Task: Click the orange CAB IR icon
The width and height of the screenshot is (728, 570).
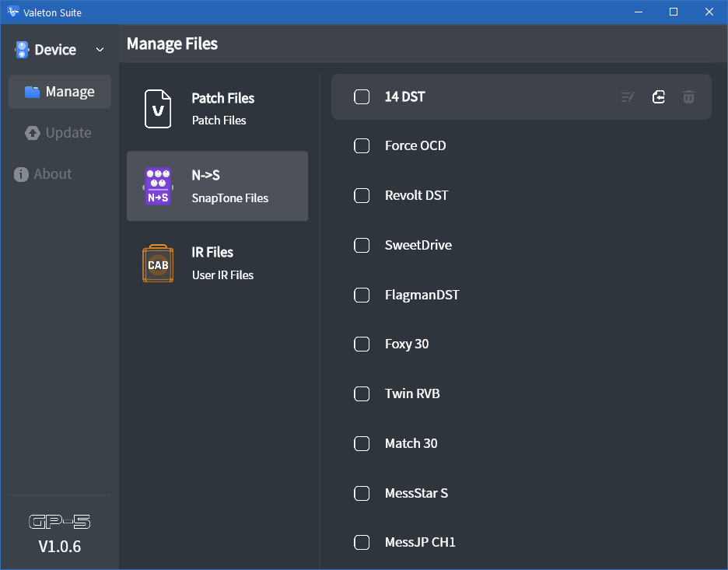Action: pos(158,264)
